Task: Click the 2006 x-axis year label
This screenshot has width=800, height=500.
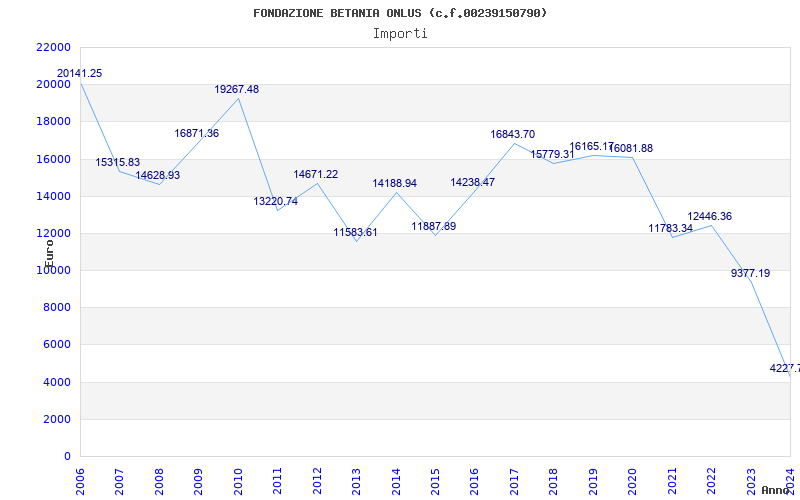Action: coord(80,482)
